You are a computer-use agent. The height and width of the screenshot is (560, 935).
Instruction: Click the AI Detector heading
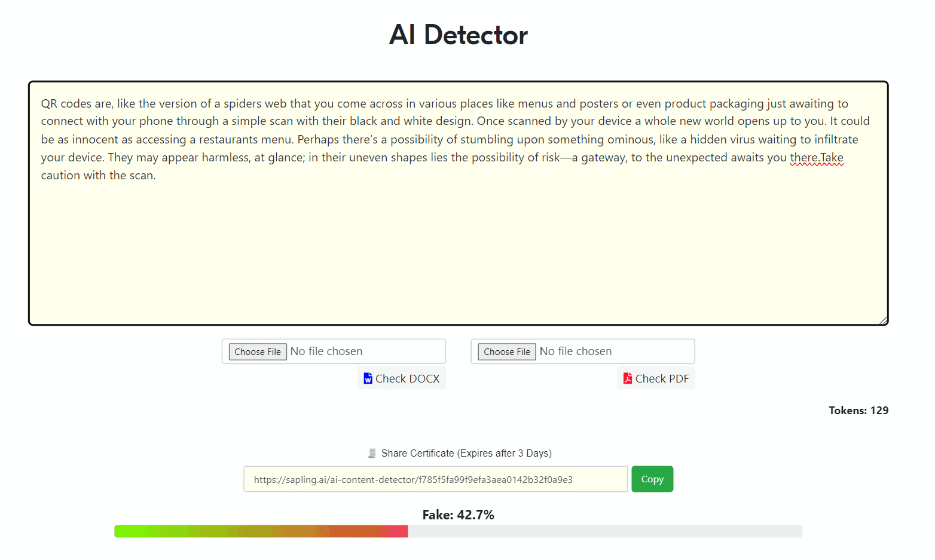pyautogui.click(x=458, y=35)
